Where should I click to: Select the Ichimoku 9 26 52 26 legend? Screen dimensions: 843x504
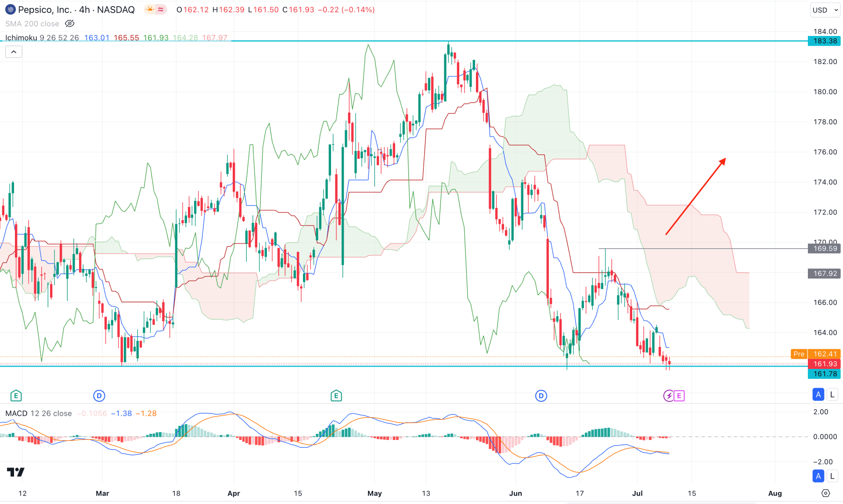point(42,38)
